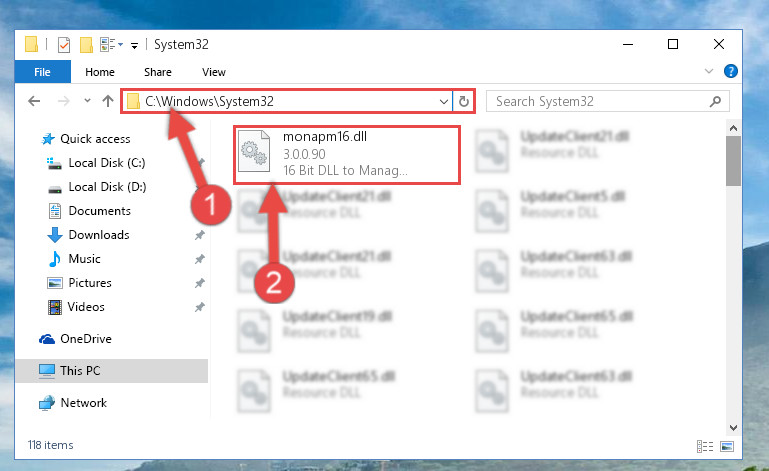Open the Help question mark icon
This screenshot has width=769, height=471.
[730, 72]
